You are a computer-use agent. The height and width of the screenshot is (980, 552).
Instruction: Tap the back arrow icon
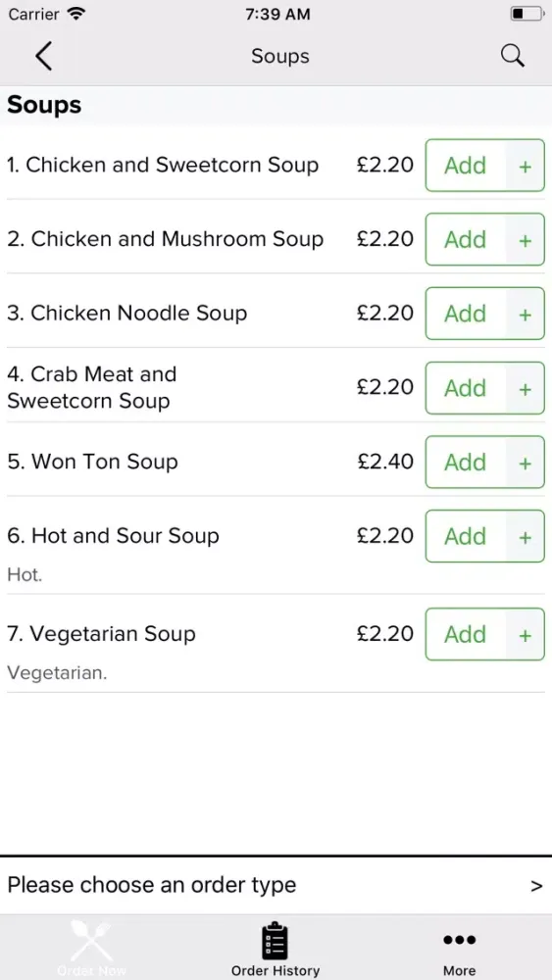pos(44,56)
